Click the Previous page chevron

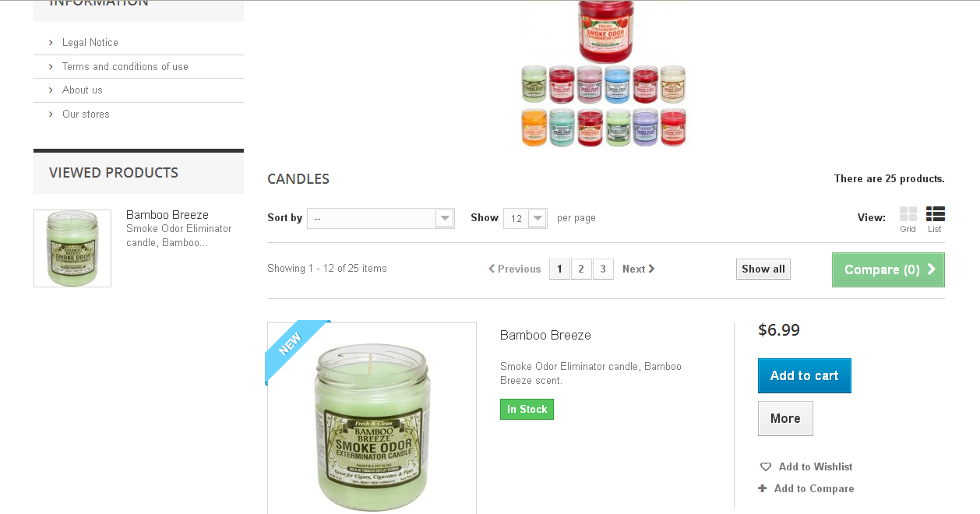[492, 269]
